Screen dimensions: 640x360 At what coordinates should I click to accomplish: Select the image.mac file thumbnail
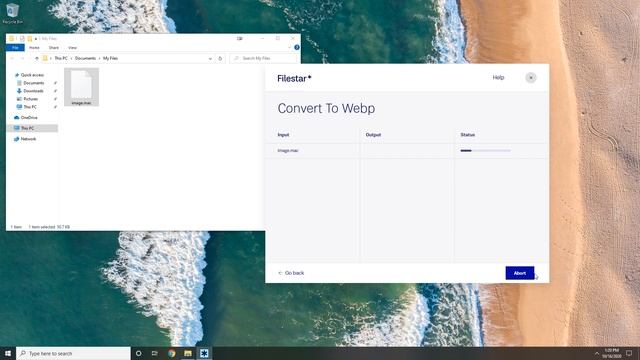(81, 87)
